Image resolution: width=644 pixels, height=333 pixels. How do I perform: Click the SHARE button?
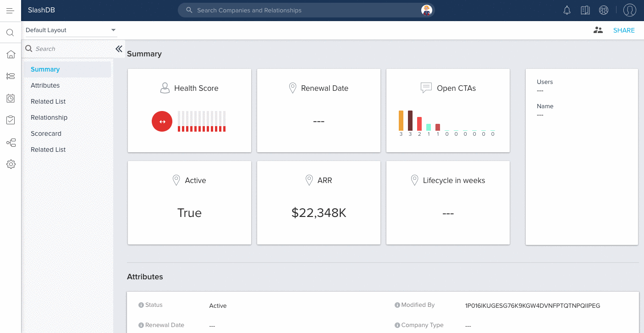click(624, 30)
